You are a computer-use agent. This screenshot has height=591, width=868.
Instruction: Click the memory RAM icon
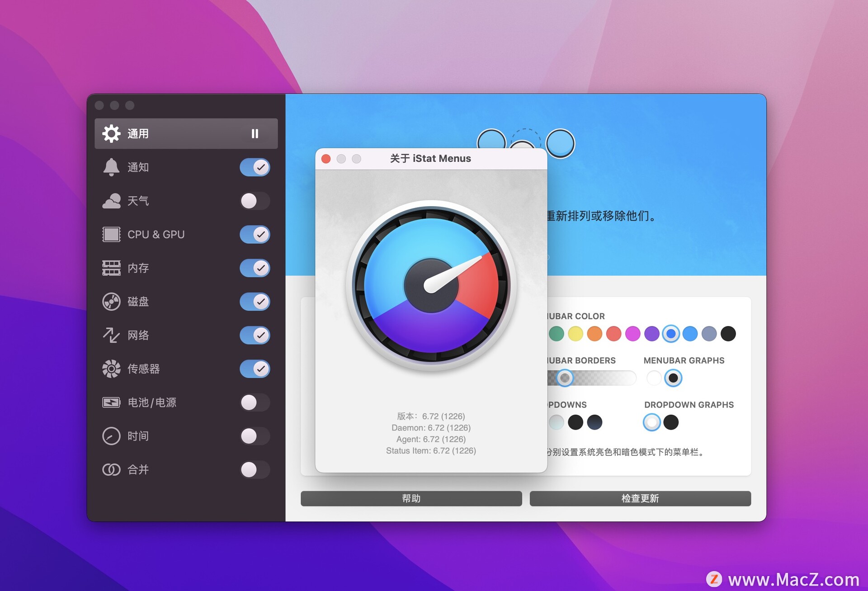111,268
